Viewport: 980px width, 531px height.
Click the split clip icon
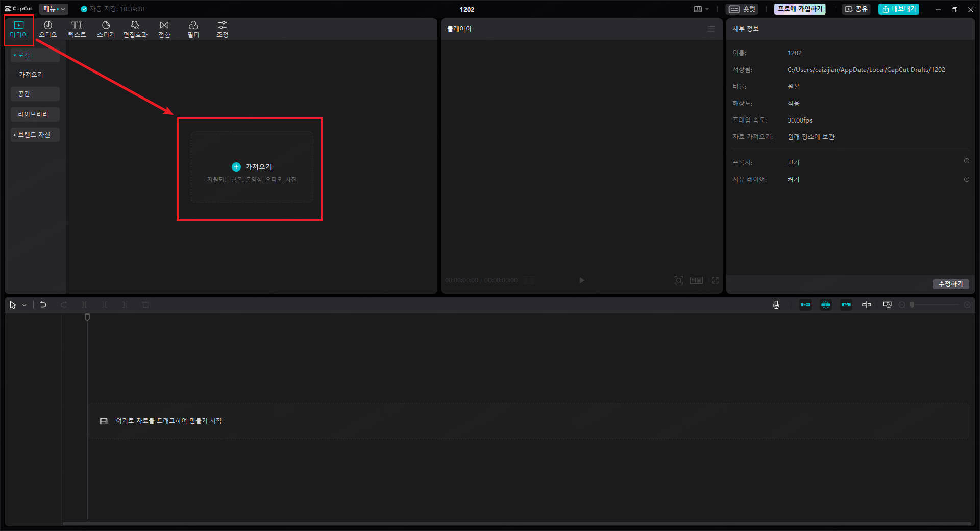(x=84, y=305)
